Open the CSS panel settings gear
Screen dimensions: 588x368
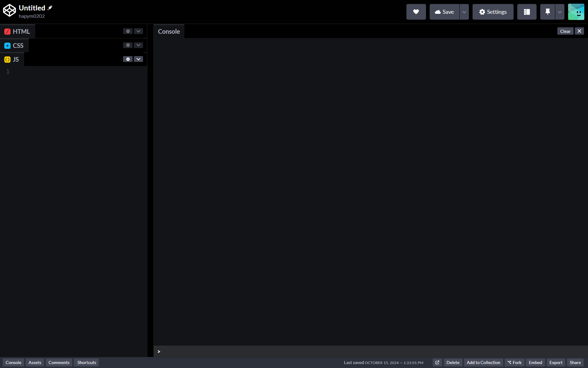[128, 45]
